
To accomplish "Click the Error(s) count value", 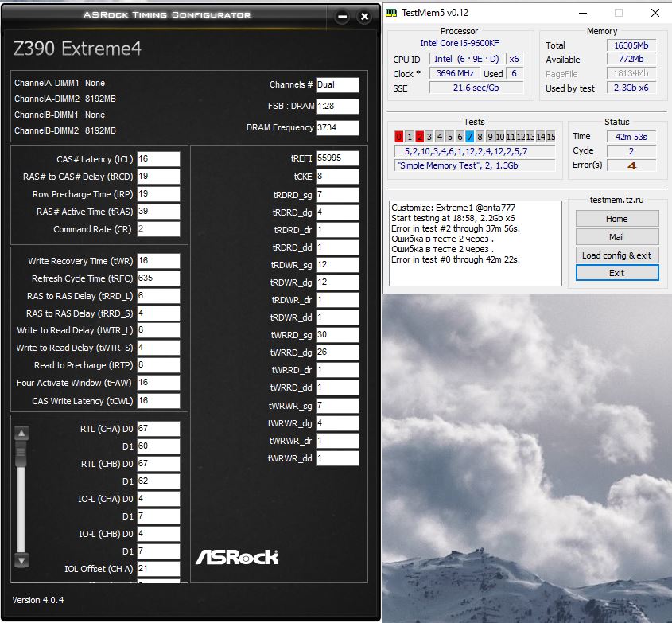I will click(631, 165).
